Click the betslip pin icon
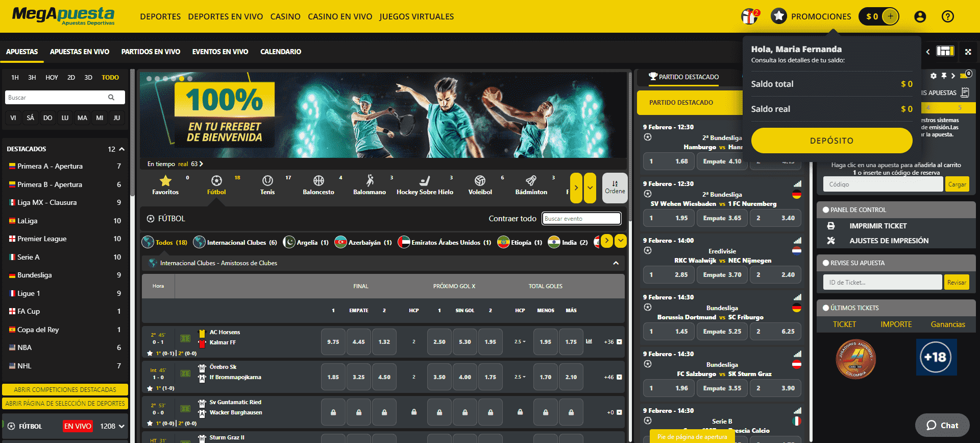The width and height of the screenshot is (980, 443). click(944, 76)
